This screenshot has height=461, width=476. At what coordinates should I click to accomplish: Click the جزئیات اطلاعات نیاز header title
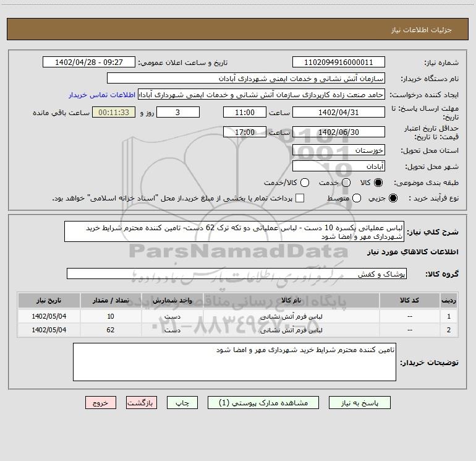422,30
